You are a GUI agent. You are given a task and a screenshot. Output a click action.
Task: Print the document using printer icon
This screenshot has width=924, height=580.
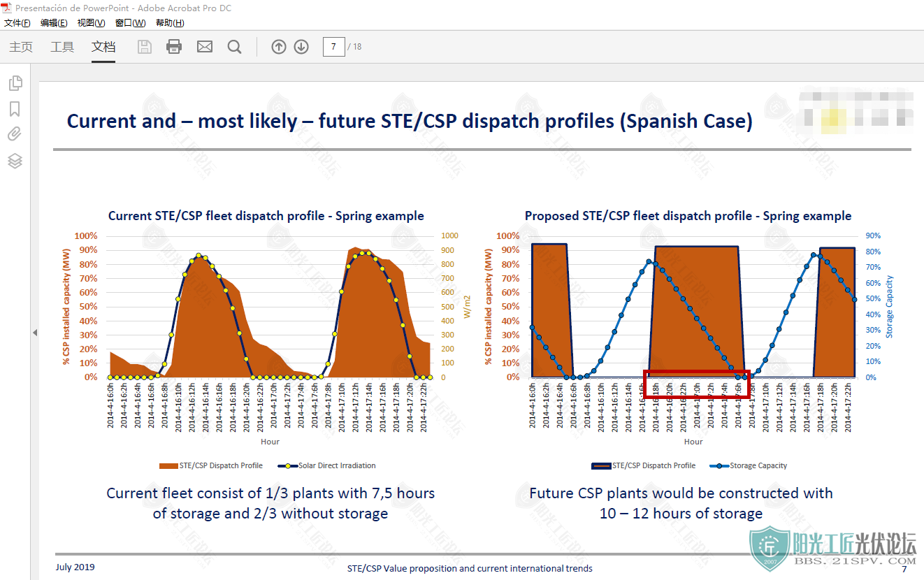coord(174,47)
